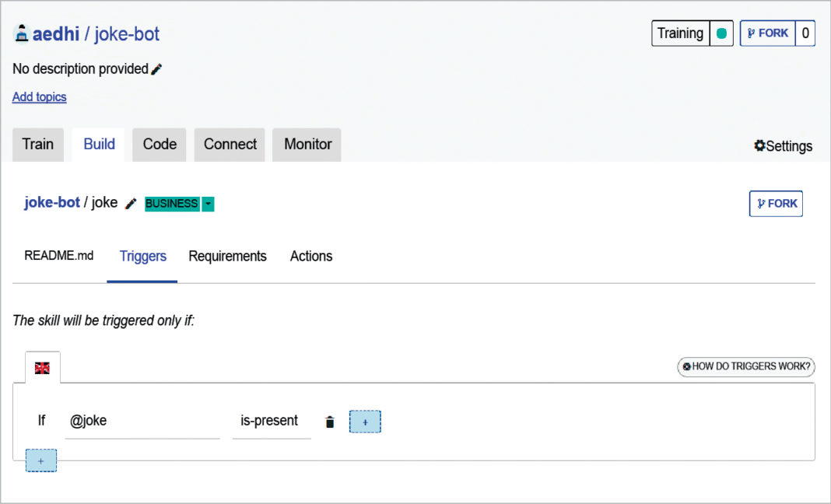Viewport: 831px width, 504px height.
Task: Edit the @joke expression input field
Action: [142, 420]
